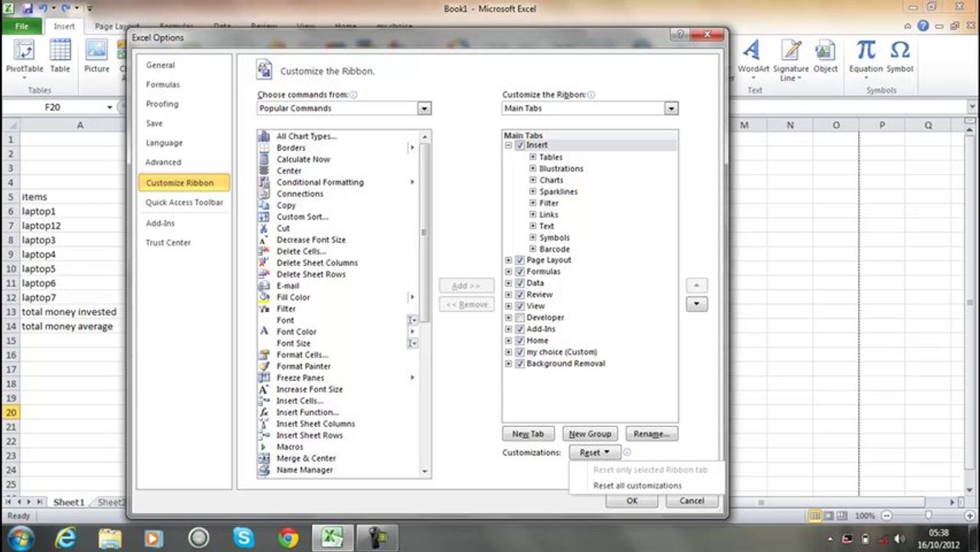Uncheck the View tab checkbox

point(520,307)
